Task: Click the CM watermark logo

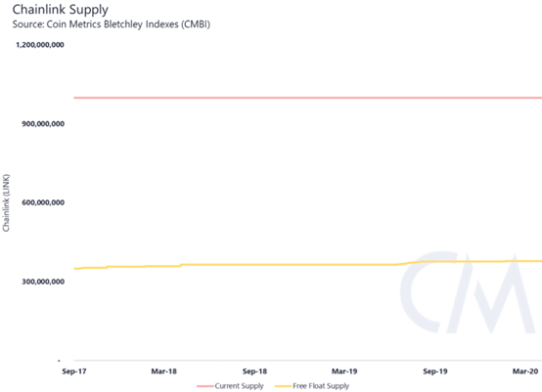Action: point(471,292)
